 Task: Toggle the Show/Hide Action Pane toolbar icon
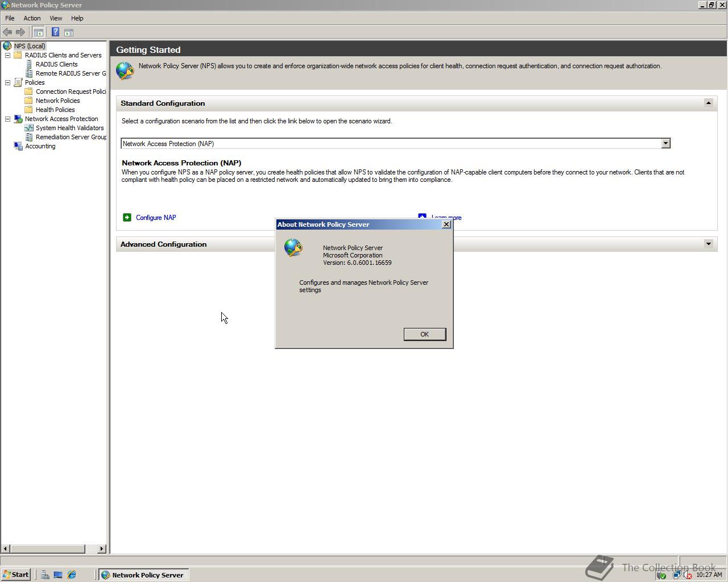coord(69,32)
